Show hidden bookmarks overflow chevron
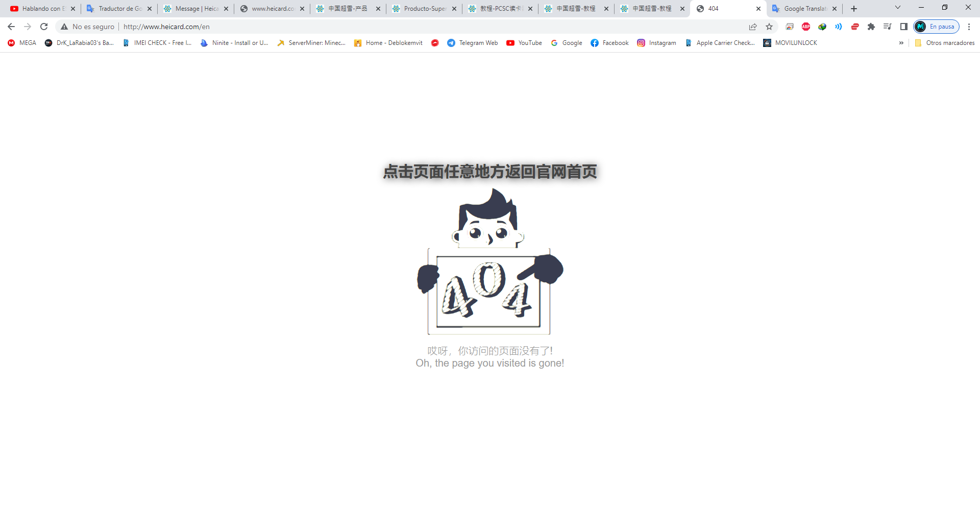 [901, 43]
